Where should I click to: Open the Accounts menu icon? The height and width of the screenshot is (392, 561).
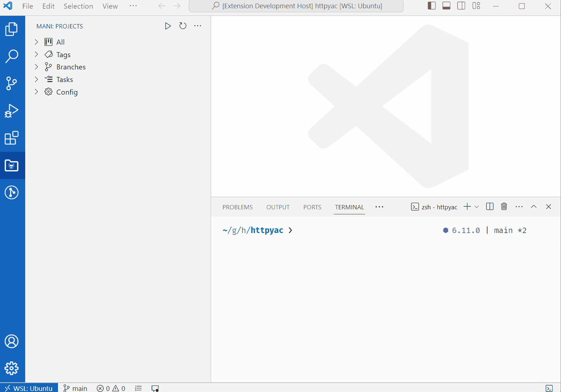click(12, 341)
